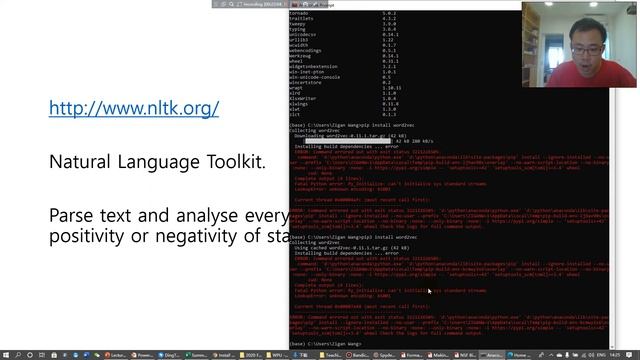Show hidden system tray icons
This screenshot has width=640, height=360.
pos(551,355)
